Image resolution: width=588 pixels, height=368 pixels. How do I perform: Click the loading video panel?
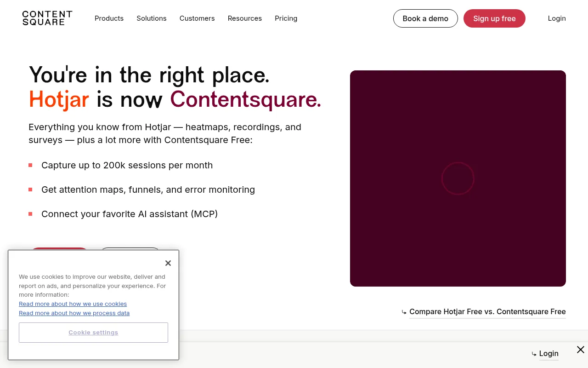coord(458,178)
